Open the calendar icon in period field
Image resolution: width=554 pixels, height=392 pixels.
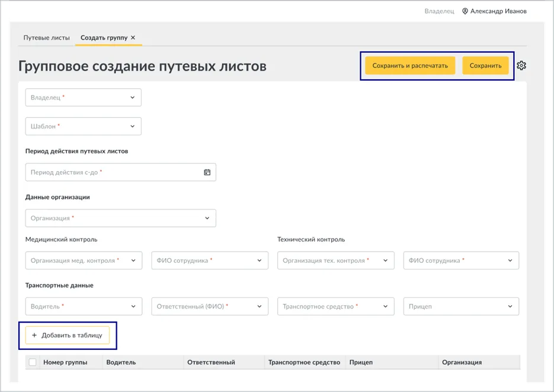(207, 172)
